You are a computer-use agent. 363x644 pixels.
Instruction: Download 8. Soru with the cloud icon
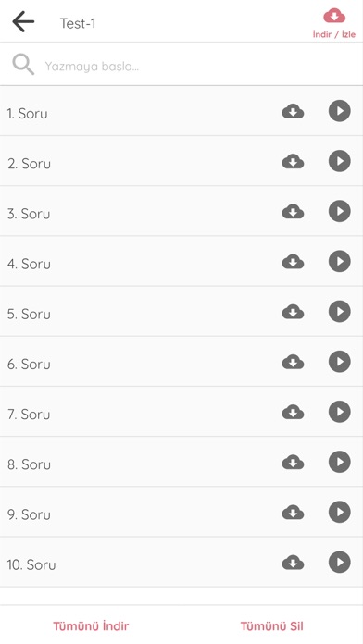293,462
